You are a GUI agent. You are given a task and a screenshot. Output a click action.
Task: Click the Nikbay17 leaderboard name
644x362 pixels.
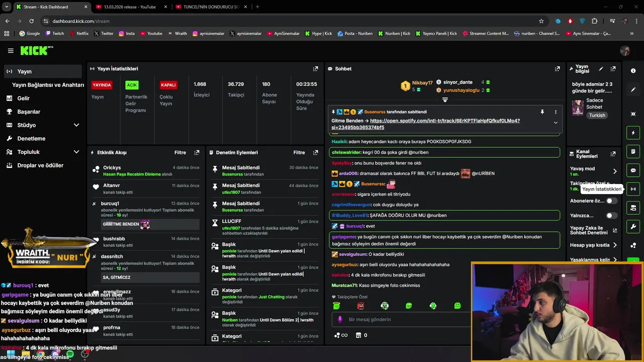point(422,82)
